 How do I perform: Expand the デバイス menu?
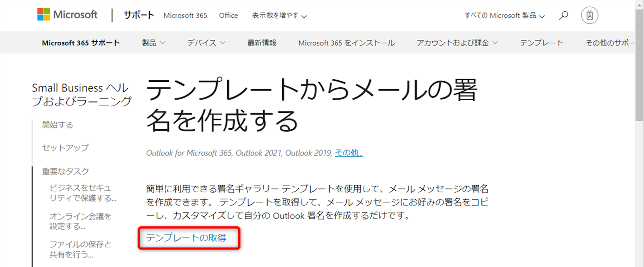206,43
